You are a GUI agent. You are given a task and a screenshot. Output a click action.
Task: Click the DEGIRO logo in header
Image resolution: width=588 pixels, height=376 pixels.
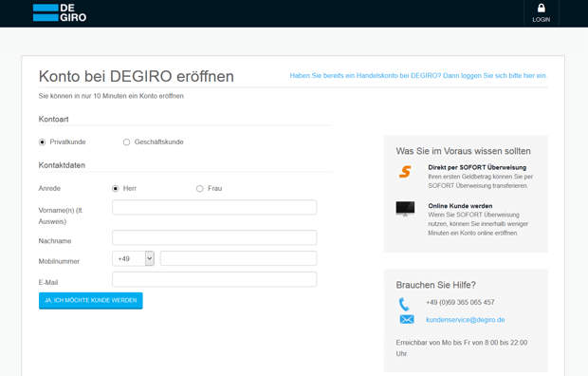(60, 12)
